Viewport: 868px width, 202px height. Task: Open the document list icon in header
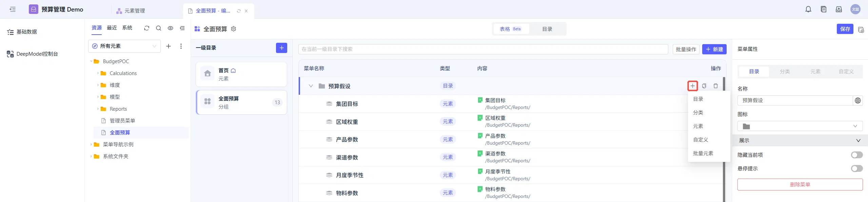click(824, 9)
